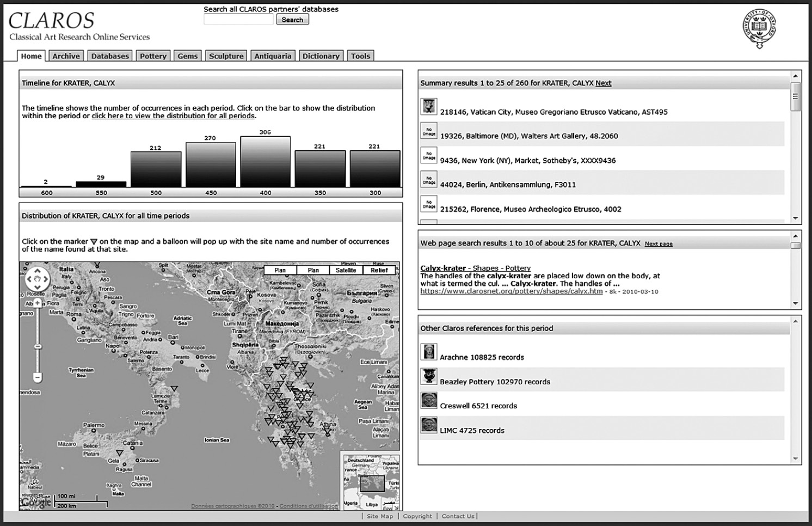This screenshot has height=526, width=812.
Task: Pan the map downward with the arrow control
Action: [x=37, y=288]
